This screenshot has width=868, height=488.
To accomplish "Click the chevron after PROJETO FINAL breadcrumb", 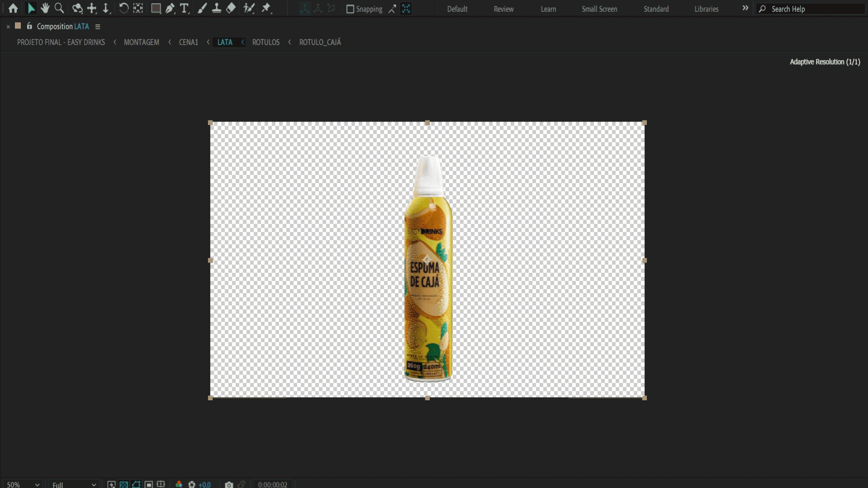I will coord(115,42).
